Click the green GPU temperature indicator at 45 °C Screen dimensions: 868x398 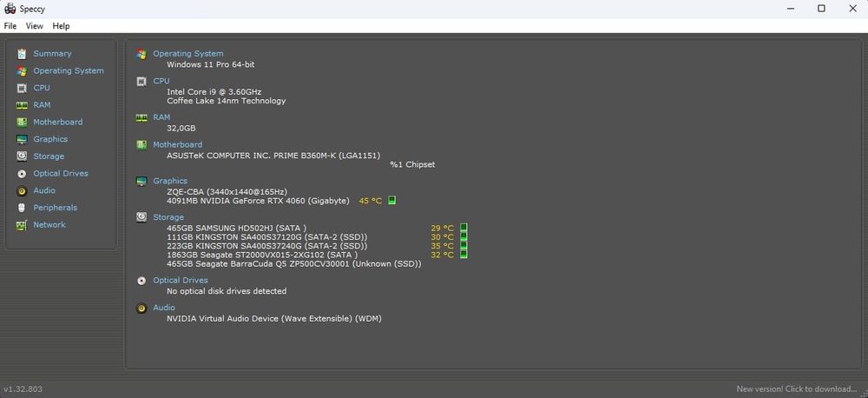pyautogui.click(x=392, y=200)
